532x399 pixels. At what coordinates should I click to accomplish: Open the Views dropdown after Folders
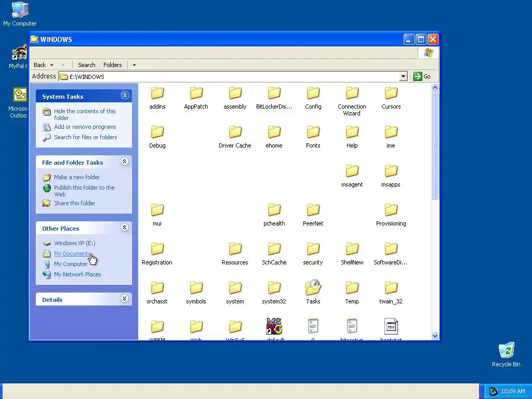pos(134,65)
